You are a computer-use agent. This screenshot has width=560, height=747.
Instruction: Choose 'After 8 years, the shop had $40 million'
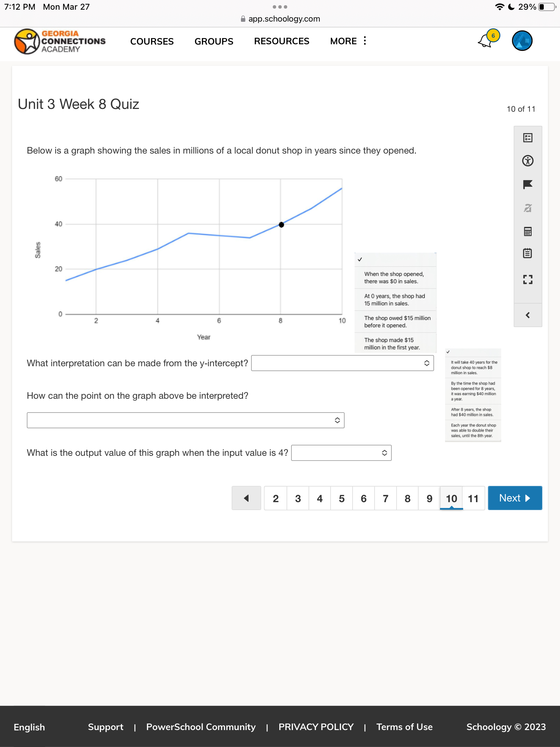pyautogui.click(x=472, y=412)
